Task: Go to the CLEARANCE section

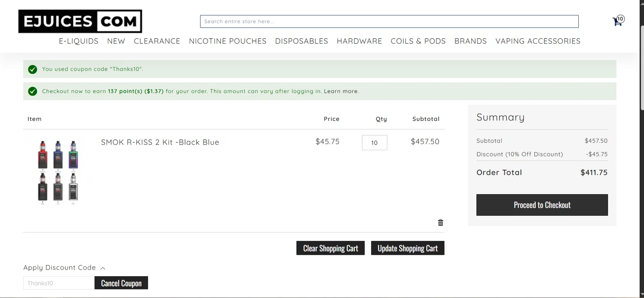Action: click(157, 41)
